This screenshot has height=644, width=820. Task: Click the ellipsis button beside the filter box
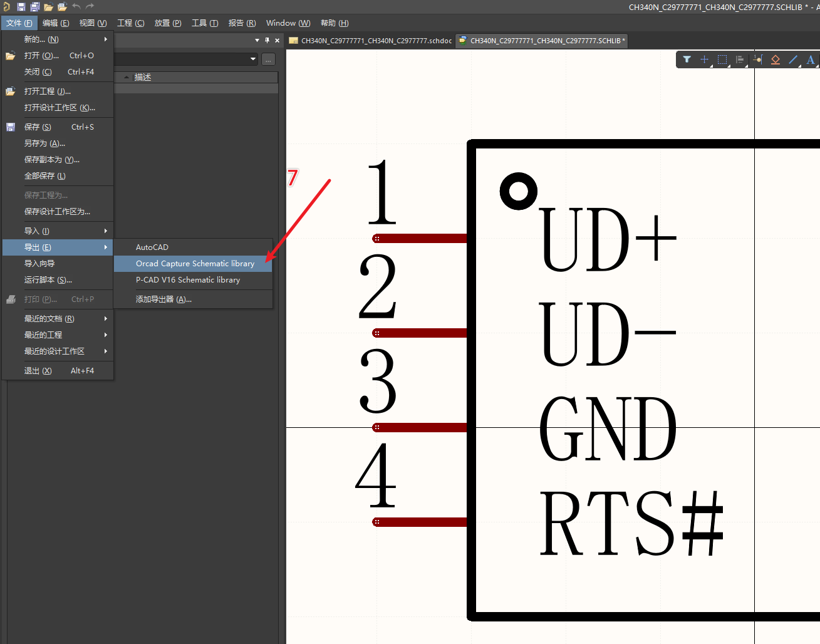click(x=268, y=60)
